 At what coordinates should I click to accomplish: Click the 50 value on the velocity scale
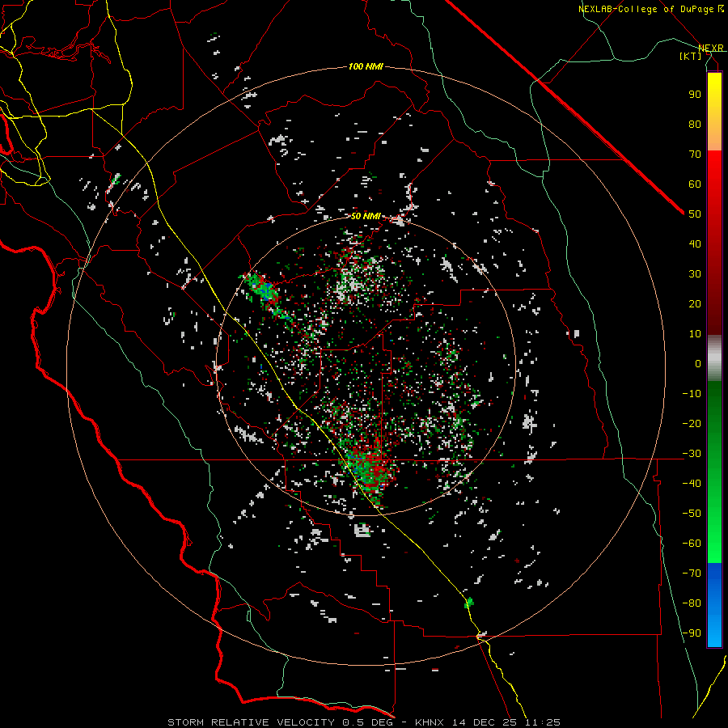(695, 214)
